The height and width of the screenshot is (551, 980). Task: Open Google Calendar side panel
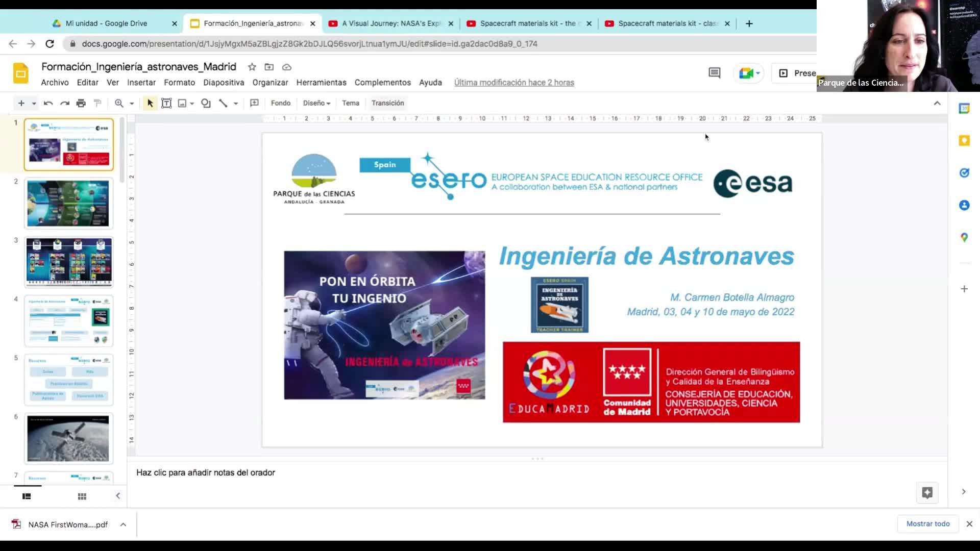[964, 108]
